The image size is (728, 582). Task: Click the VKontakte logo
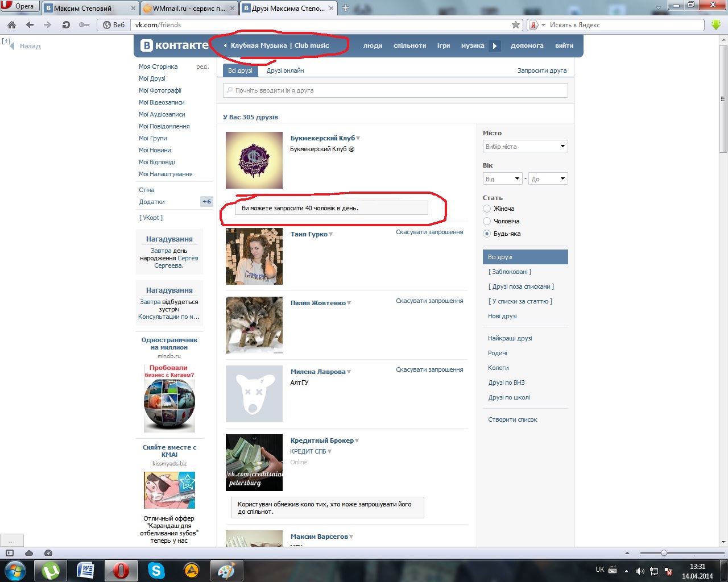coord(175,45)
